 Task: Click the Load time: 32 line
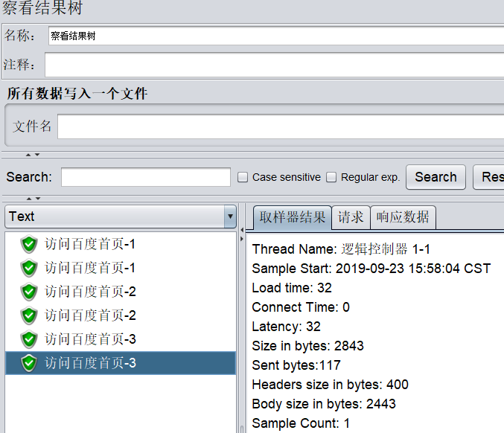coord(292,288)
